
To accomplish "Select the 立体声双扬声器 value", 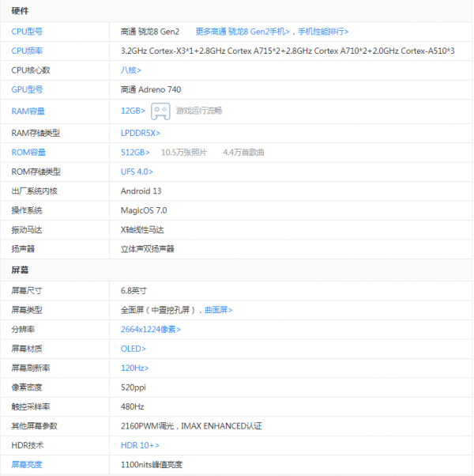I will coord(148,249).
